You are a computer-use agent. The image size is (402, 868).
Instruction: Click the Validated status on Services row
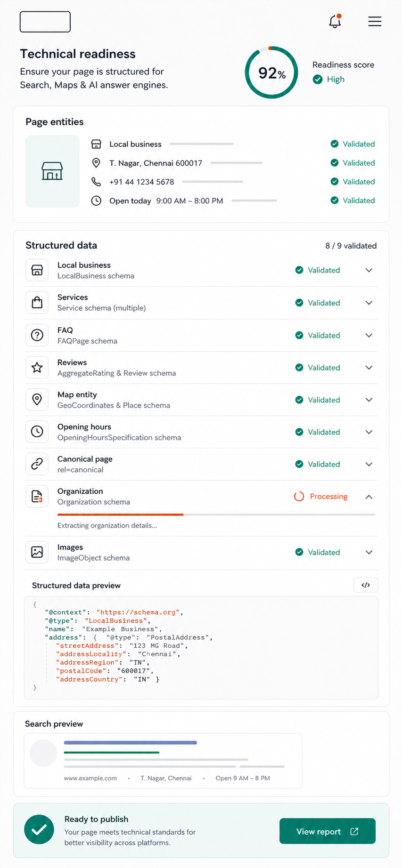[x=318, y=303]
